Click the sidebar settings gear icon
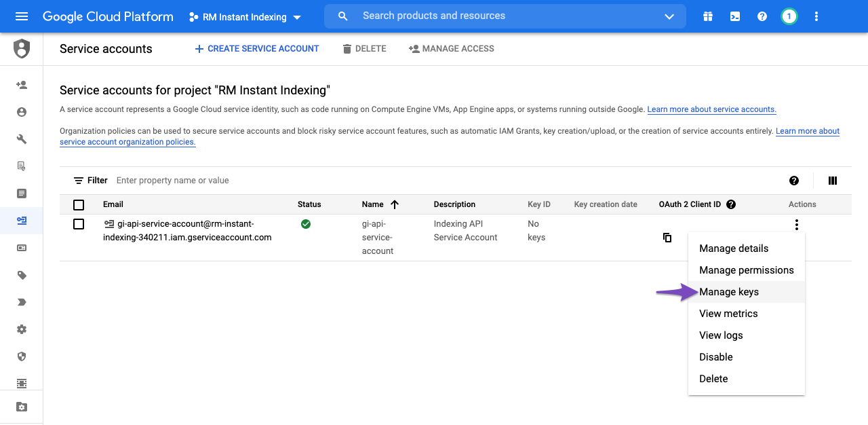 pos(22,329)
